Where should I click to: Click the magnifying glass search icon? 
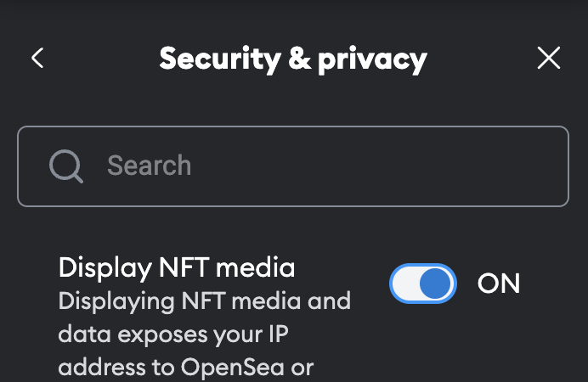click(66, 166)
